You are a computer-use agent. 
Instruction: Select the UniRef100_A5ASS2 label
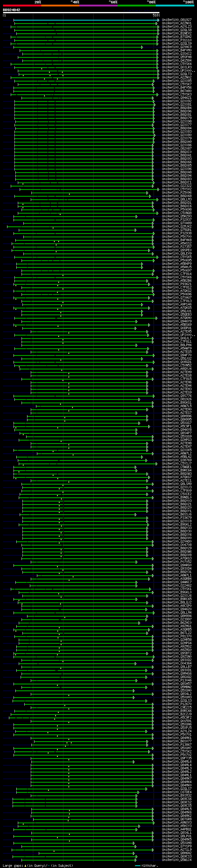click(x=177, y=243)
